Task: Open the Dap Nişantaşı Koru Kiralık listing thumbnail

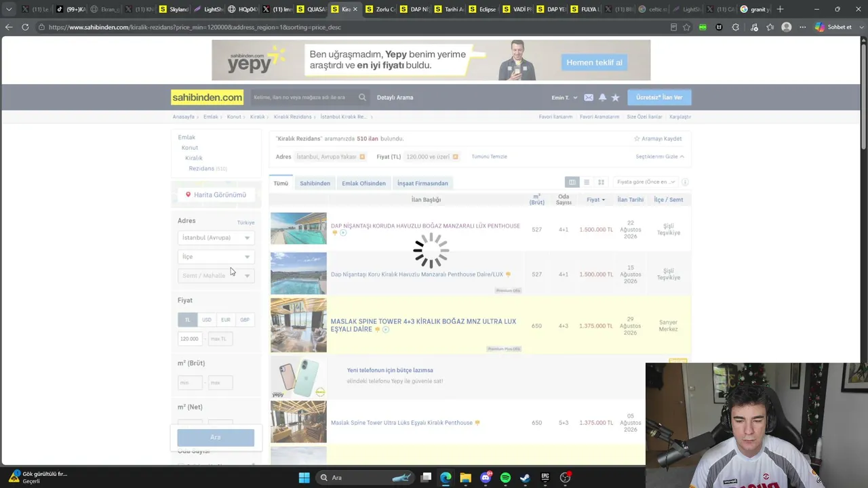Action: 298,274
